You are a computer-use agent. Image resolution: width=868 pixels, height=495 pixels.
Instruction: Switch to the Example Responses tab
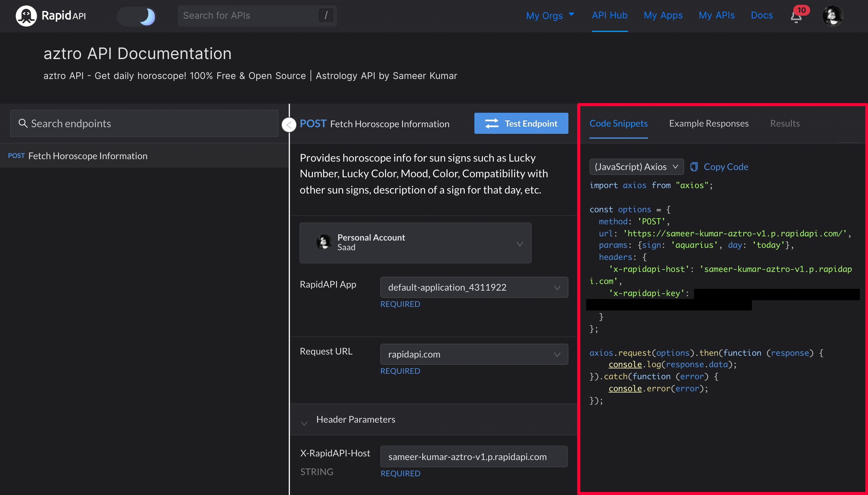click(x=709, y=123)
